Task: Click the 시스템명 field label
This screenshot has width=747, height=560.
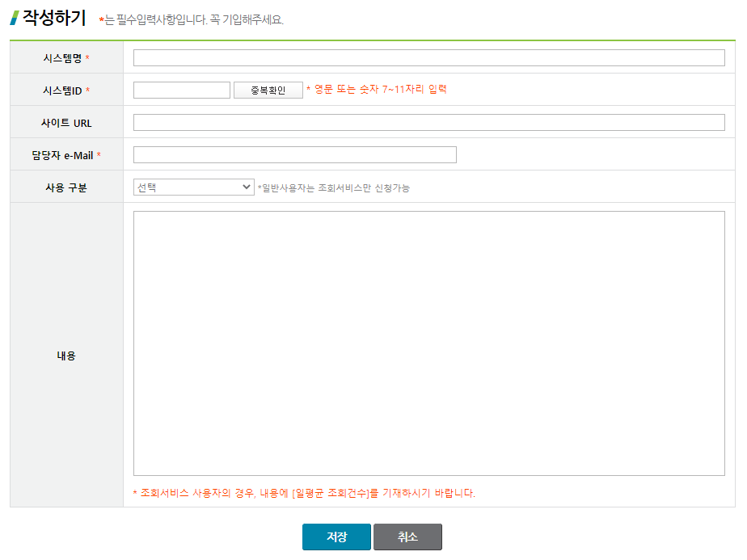Action: point(62,58)
